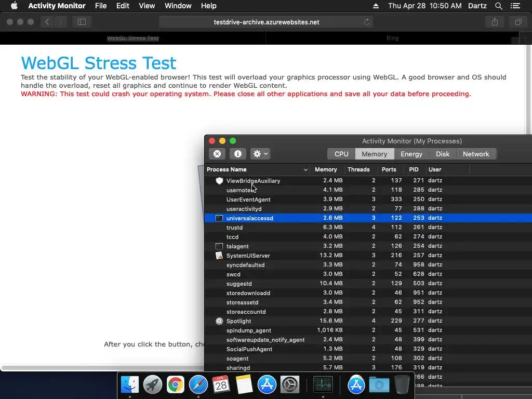Image resolution: width=532 pixels, height=399 pixels.
Task: Click the eject icon in menu bar
Action: point(376,6)
